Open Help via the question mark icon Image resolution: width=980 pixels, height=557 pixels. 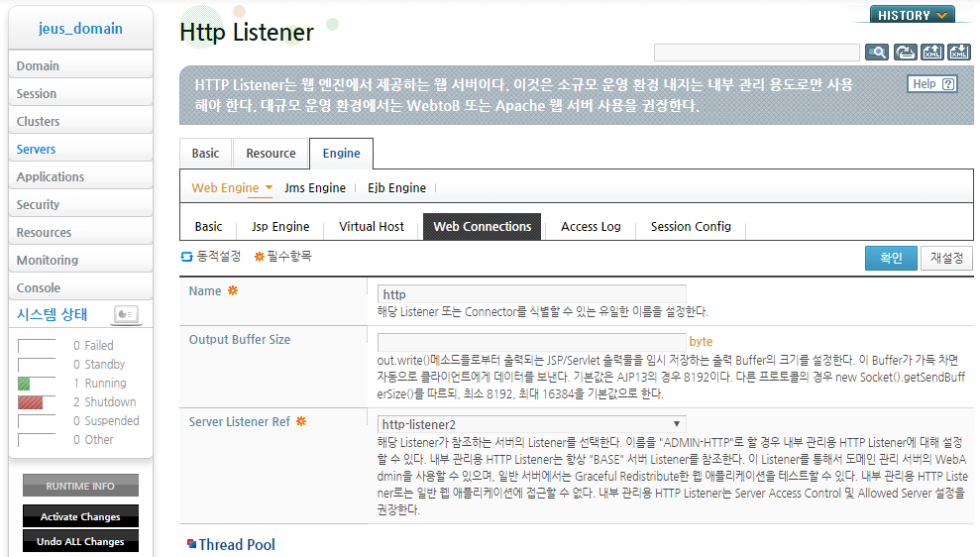tap(948, 84)
